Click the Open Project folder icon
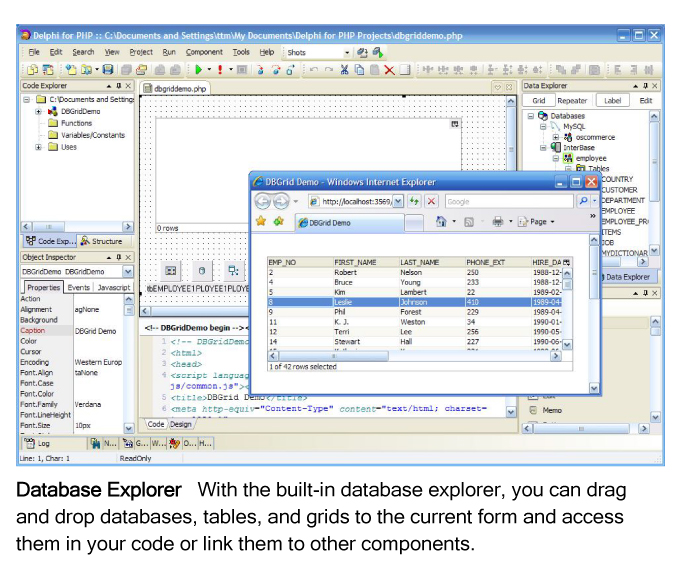This screenshot has height=568, width=683. tap(86, 70)
